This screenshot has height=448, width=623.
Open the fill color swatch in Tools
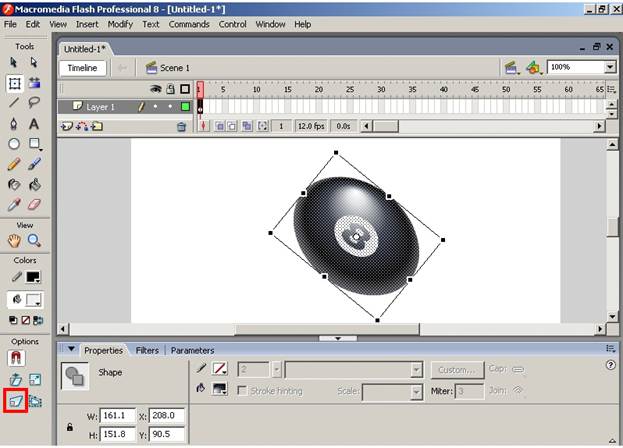33,300
